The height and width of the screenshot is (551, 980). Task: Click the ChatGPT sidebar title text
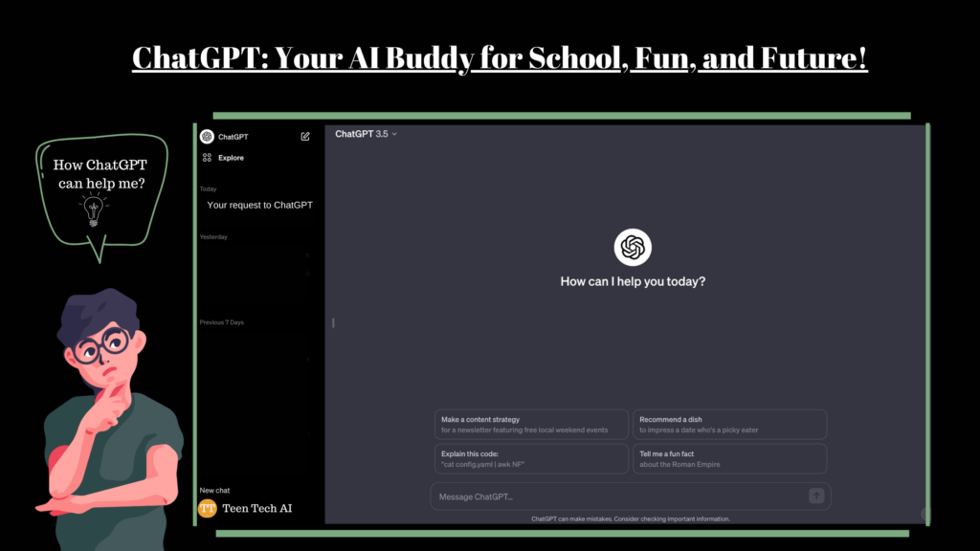tap(234, 137)
